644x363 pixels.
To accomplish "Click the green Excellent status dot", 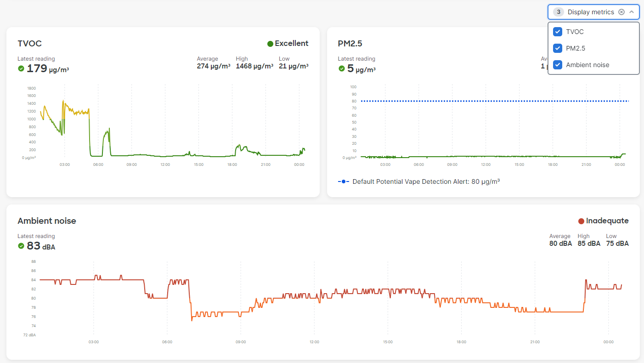I will 270,43.
